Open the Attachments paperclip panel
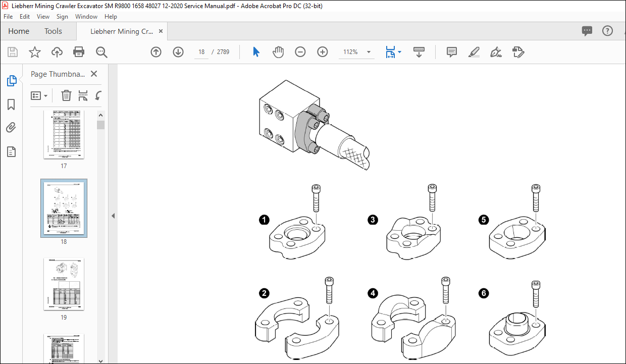Viewport: 626px width, 364px height. click(x=11, y=128)
